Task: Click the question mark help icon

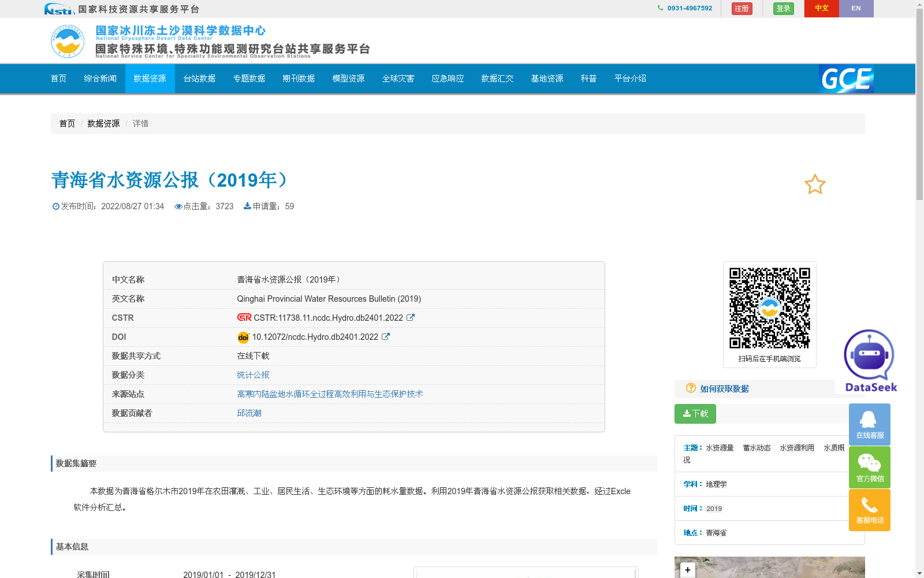Action: 691,388
